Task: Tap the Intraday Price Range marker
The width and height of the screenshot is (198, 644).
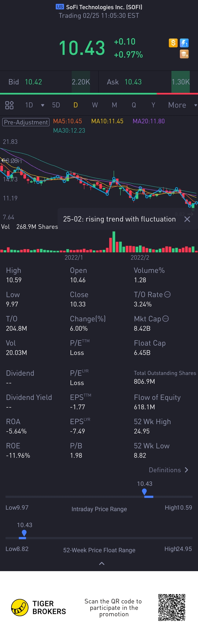Action: [144, 492]
